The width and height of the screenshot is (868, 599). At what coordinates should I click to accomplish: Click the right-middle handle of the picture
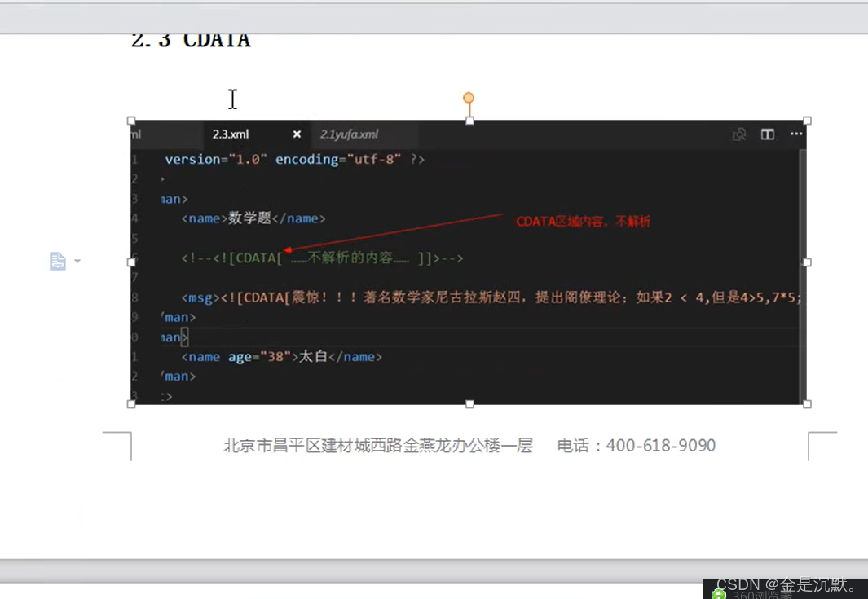(807, 262)
